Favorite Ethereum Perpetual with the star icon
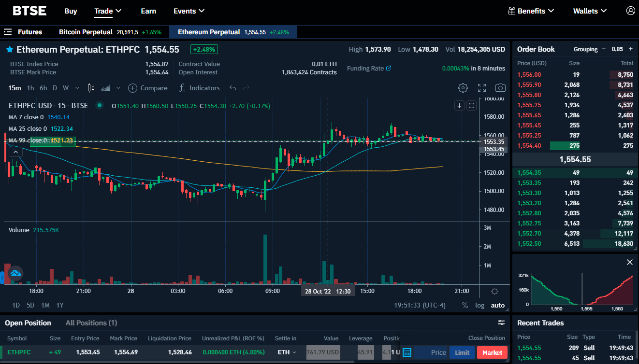 point(9,49)
